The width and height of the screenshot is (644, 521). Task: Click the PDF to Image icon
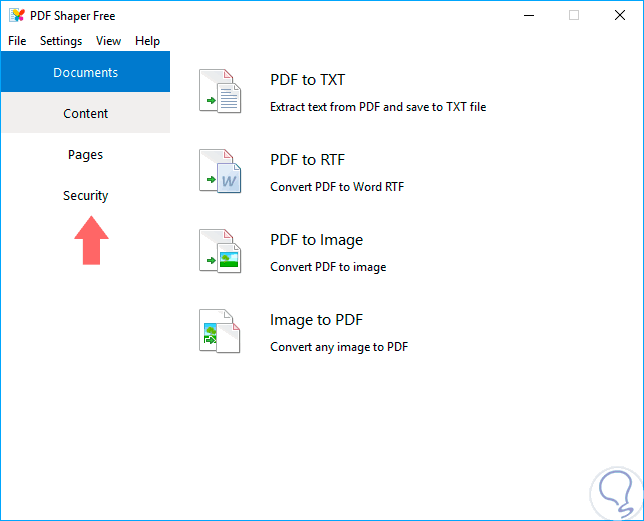220,251
